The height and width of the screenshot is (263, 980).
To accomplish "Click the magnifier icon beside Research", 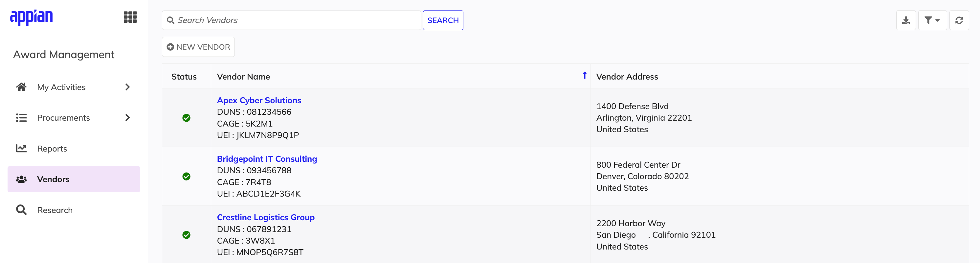I will [21, 210].
